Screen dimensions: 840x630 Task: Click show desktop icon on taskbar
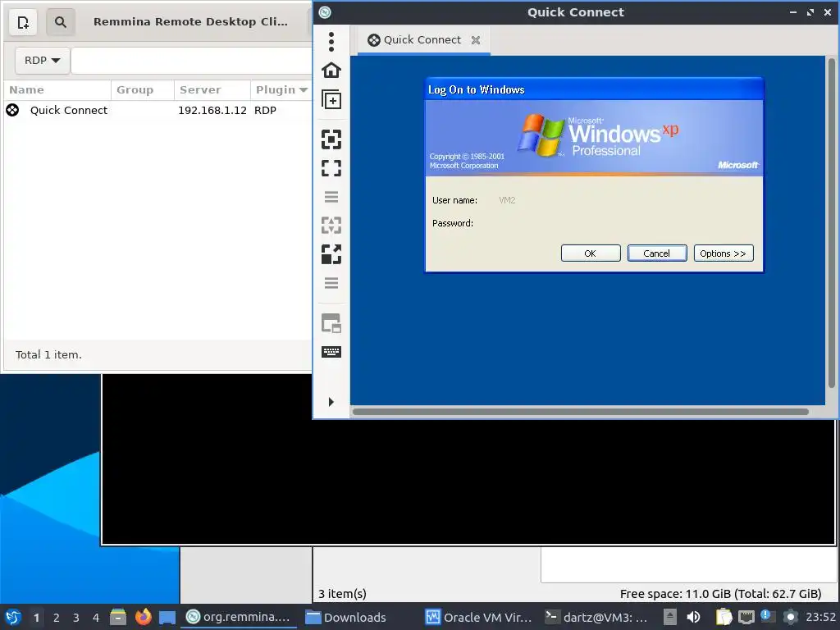click(167, 617)
